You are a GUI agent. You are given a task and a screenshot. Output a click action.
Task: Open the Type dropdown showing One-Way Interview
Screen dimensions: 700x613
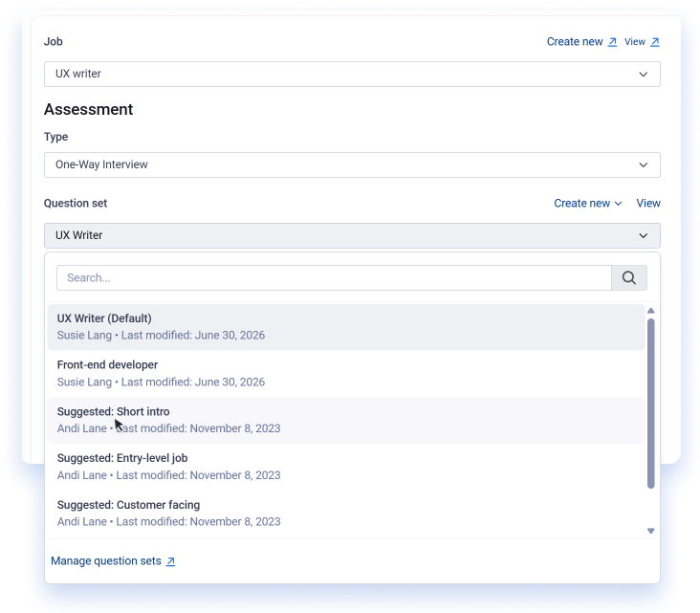(x=352, y=164)
